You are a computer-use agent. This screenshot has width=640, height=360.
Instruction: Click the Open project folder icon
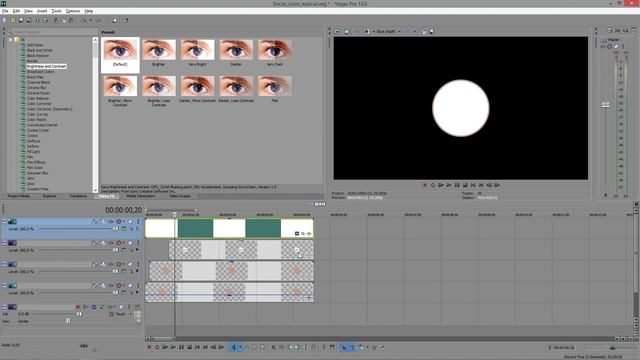(13, 20)
